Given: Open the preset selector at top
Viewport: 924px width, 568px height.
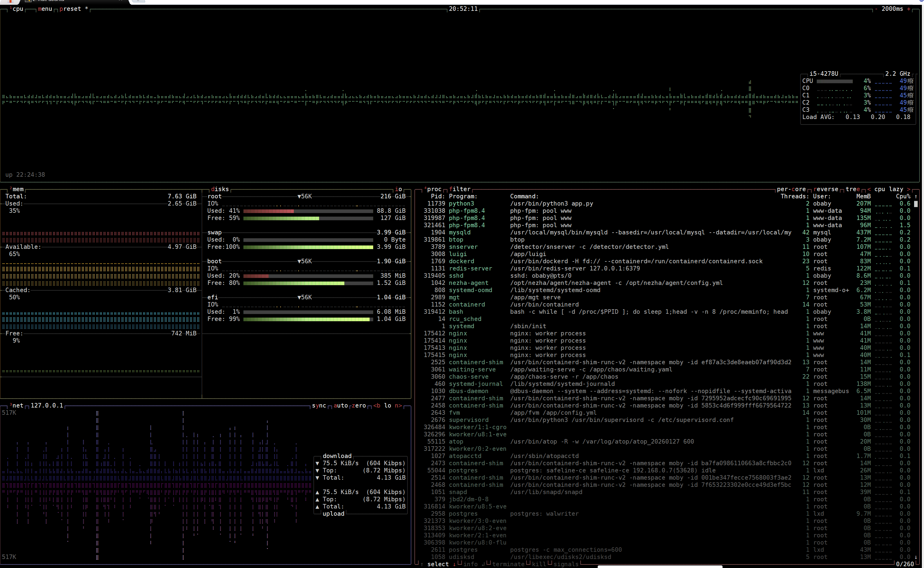Looking at the screenshot, I should 70,9.
